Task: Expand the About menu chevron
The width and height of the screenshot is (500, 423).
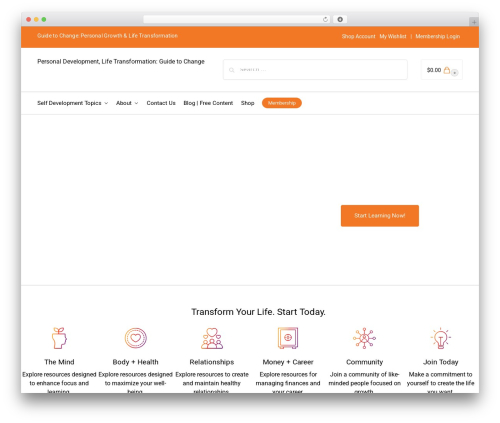Action: (136, 103)
